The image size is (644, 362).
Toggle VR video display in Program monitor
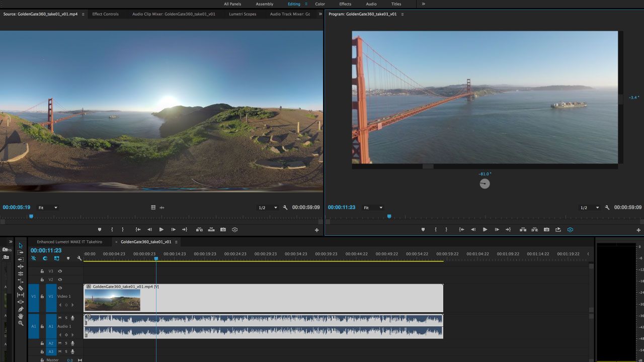570,229
